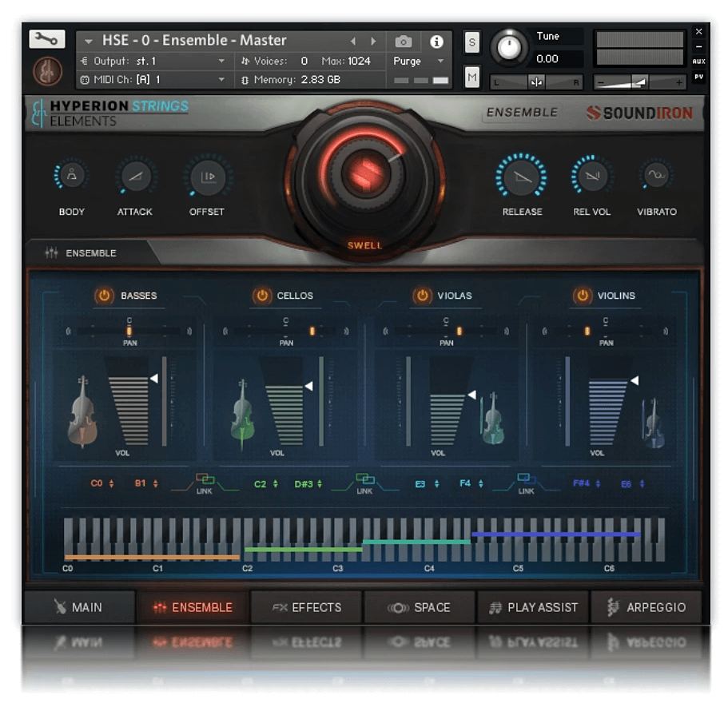The image size is (728, 707).
Task: Open the instrument info icon
Action: pyautogui.click(x=436, y=40)
